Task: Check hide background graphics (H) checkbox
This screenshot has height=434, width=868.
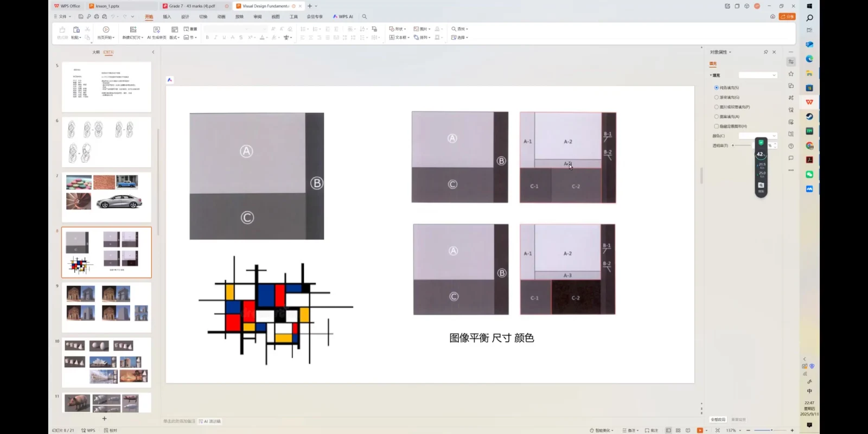Action: pyautogui.click(x=716, y=126)
